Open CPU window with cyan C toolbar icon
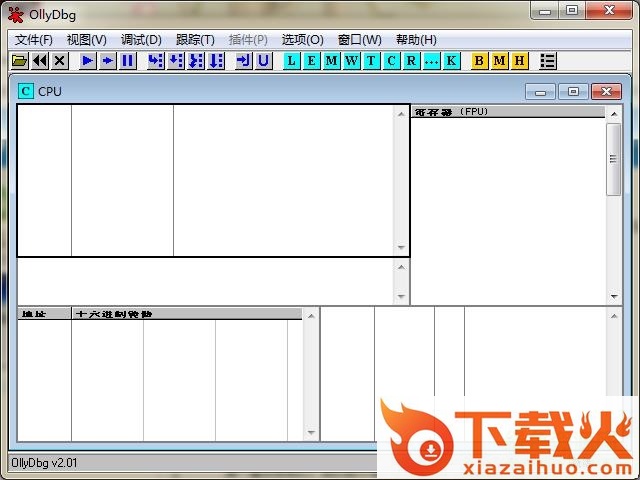Image resolution: width=640 pixels, height=480 pixels. (391, 61)
